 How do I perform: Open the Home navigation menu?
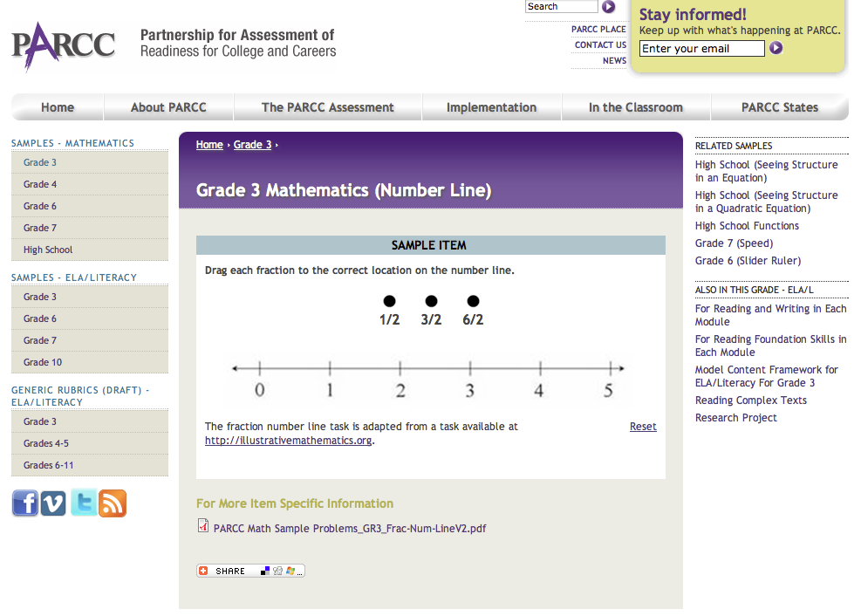[58, 107]
